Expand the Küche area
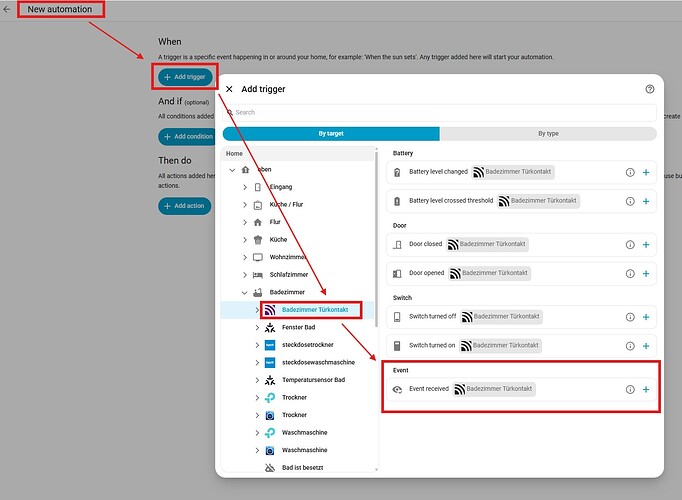This screenshot has height=500, width=682. click(245, 240)
